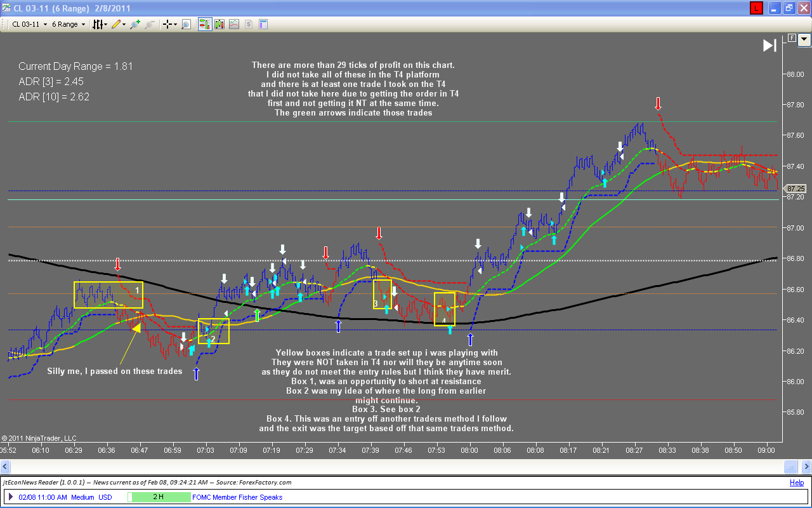This screenshot has height=508, width=812.
Task: Open the dropdown arrow beside the F button
Action: (804, 39)
